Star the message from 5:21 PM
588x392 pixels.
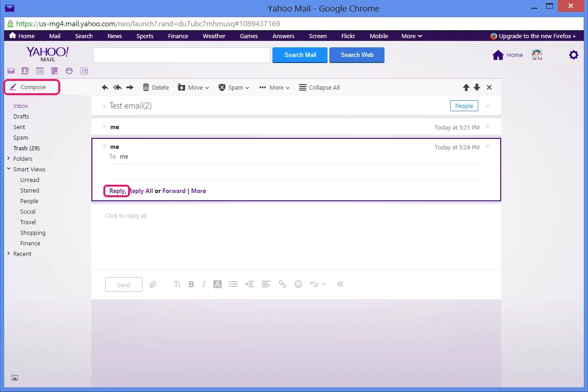(x=487, y=126)
